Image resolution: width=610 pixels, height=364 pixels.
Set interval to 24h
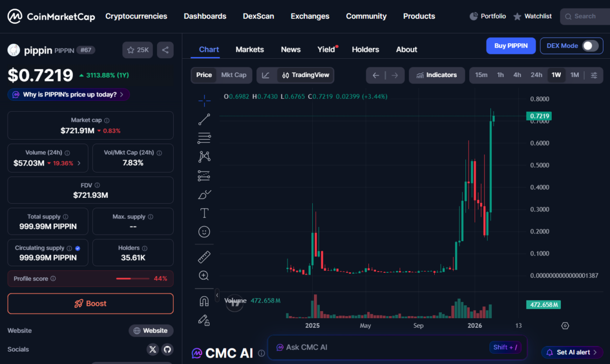(537, 75)
